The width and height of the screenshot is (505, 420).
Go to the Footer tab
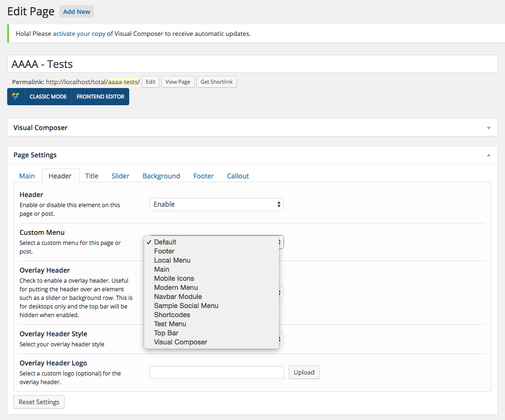tap(203, 176)
